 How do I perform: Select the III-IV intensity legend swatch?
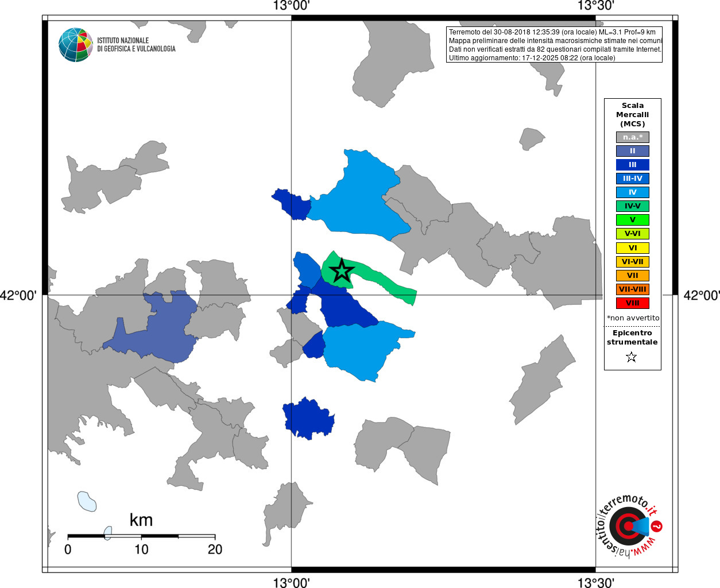[x=633, y=179]
